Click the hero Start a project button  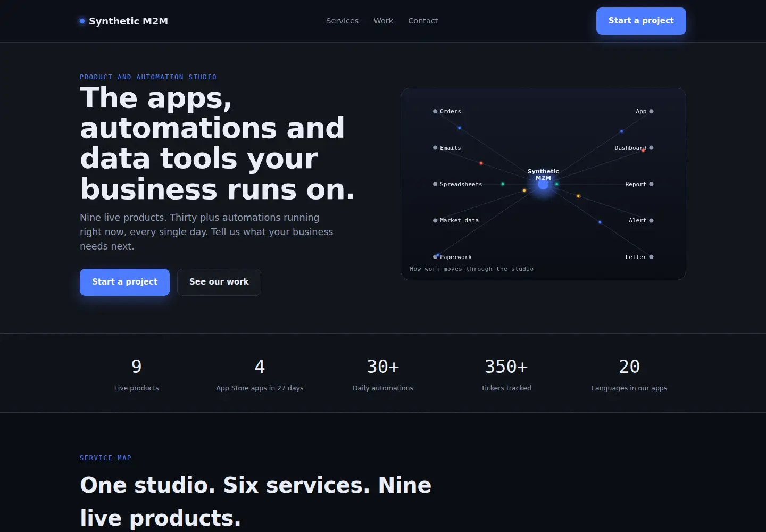click(124, 282)
